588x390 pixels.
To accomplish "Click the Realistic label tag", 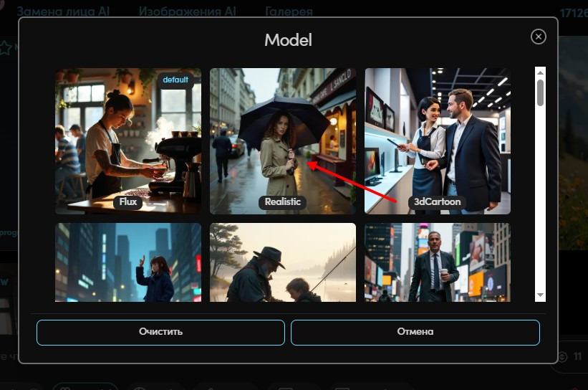I will 282,202.
